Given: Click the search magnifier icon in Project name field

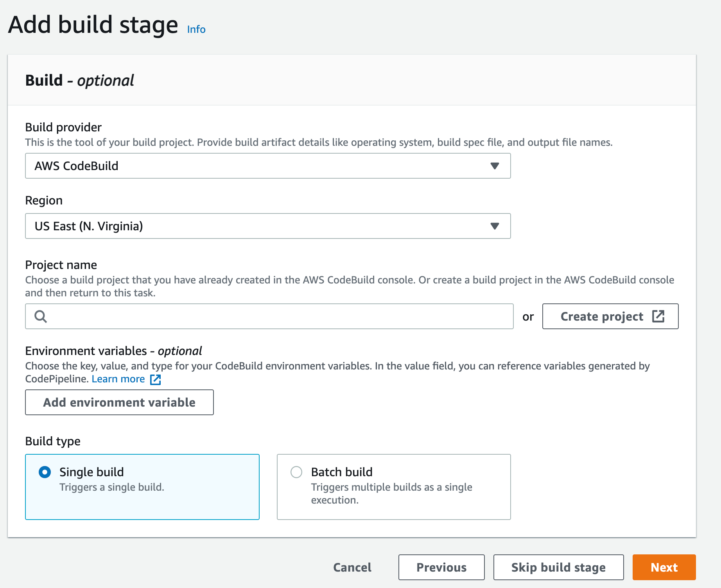Looking at the screenshot, I should point(41,316).
